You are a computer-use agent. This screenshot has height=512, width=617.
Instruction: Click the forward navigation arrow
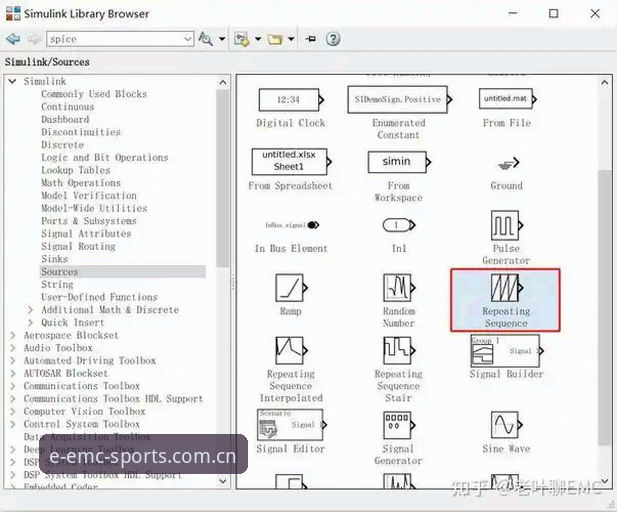click(35, 39)
